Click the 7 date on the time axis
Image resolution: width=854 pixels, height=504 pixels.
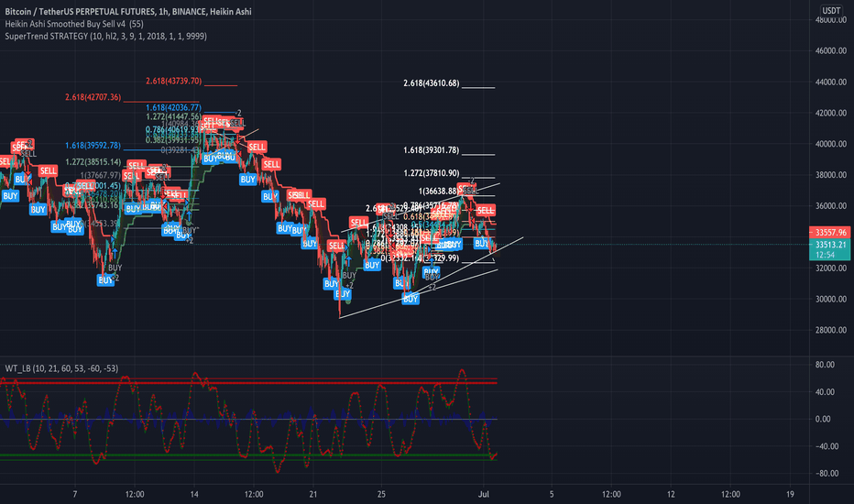pyautogui.click(x=75, y=494)
